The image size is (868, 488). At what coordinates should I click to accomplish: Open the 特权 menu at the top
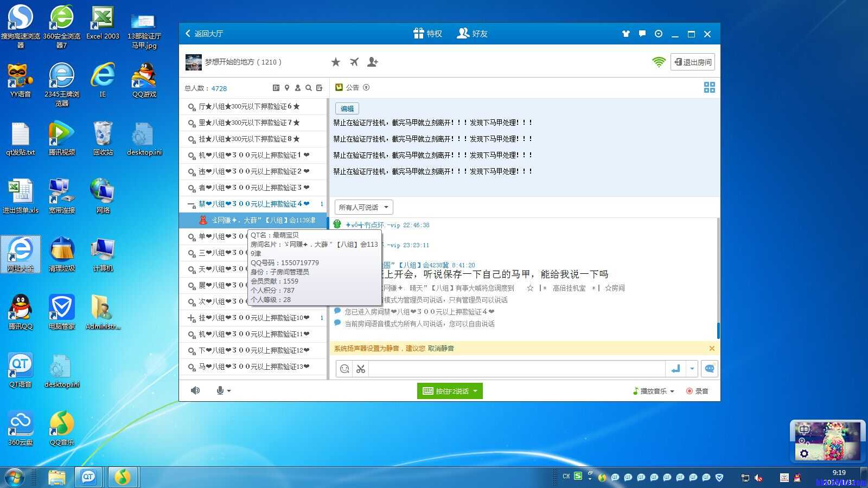click(x=428, y=33)
